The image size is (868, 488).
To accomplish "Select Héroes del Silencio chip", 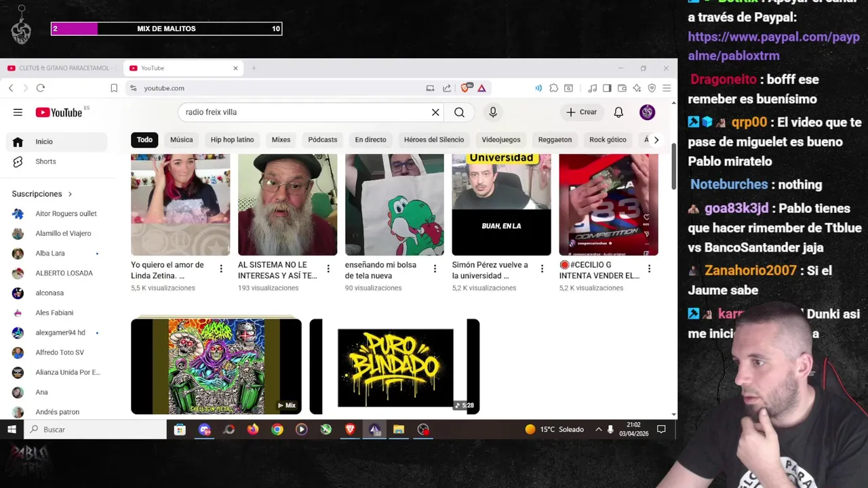I will pos(434,140).
